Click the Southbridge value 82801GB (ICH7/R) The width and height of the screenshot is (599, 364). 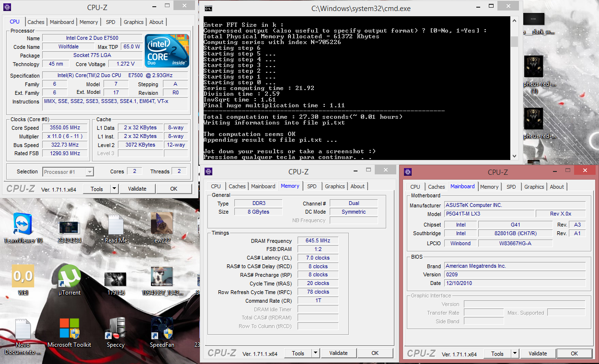click(x=515, y=234)
